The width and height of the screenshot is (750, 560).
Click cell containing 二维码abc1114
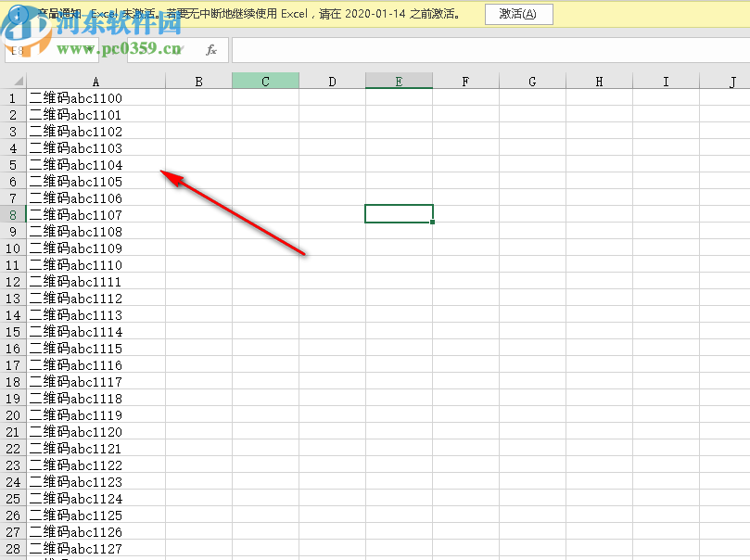click(96, 331)
